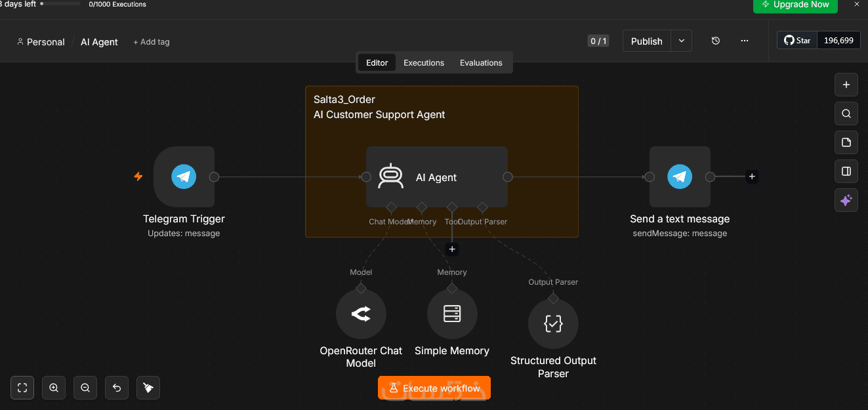Zoom out of the canvas
Screen dimensions: 868x410
pyautogui.click(x=85, y=388)
